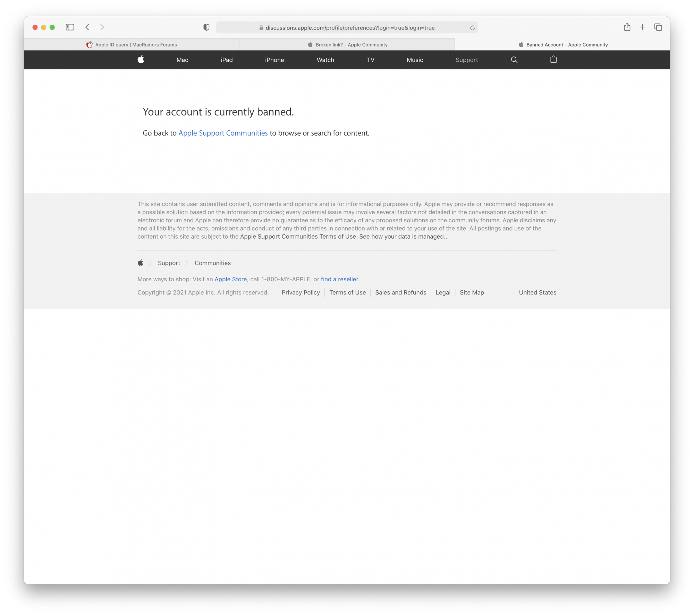694x616 pixels.
Task: Click the green fullscreen window button
Action: (x=52, y=27)
